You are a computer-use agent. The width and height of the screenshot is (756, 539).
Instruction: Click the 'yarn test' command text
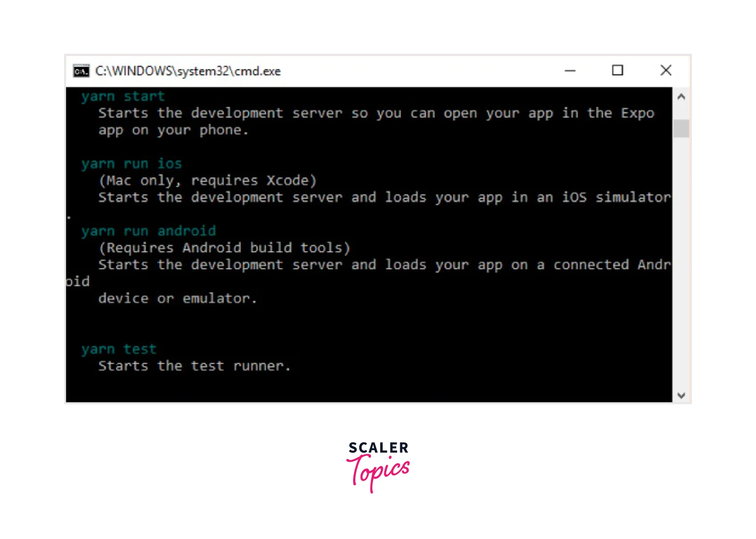click(119, 350)
